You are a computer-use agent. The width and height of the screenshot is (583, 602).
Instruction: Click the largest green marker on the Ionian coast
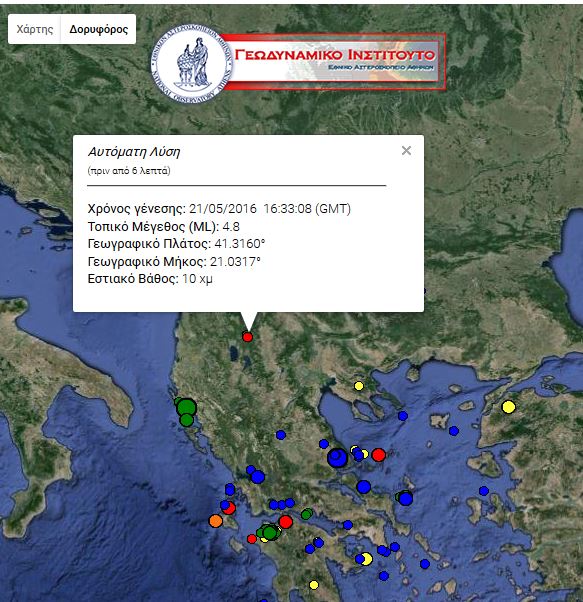point(187,407)
